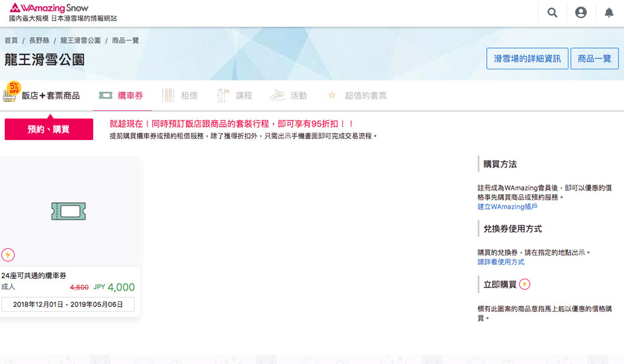Open 滑雪場的詳細資訊 button
Screen dimensions: 624x364
pyautogui.click(x=527, y=58)
